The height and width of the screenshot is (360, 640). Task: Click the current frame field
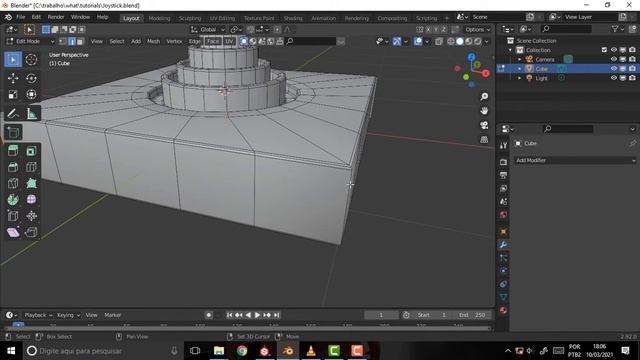tap(381, 315)
